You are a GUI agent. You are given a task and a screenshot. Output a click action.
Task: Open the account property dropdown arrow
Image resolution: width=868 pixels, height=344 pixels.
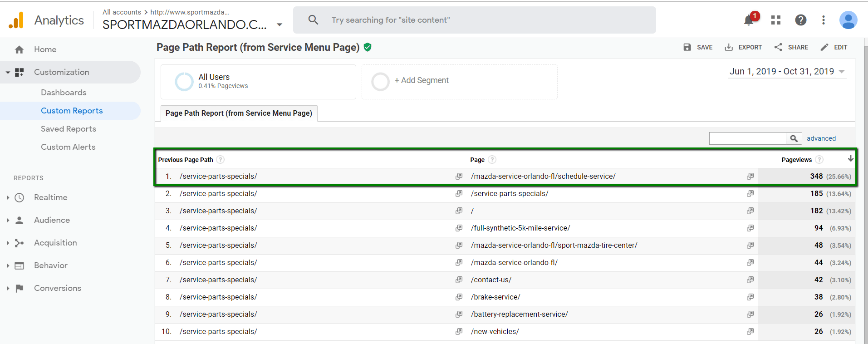(x=280, y=25)
